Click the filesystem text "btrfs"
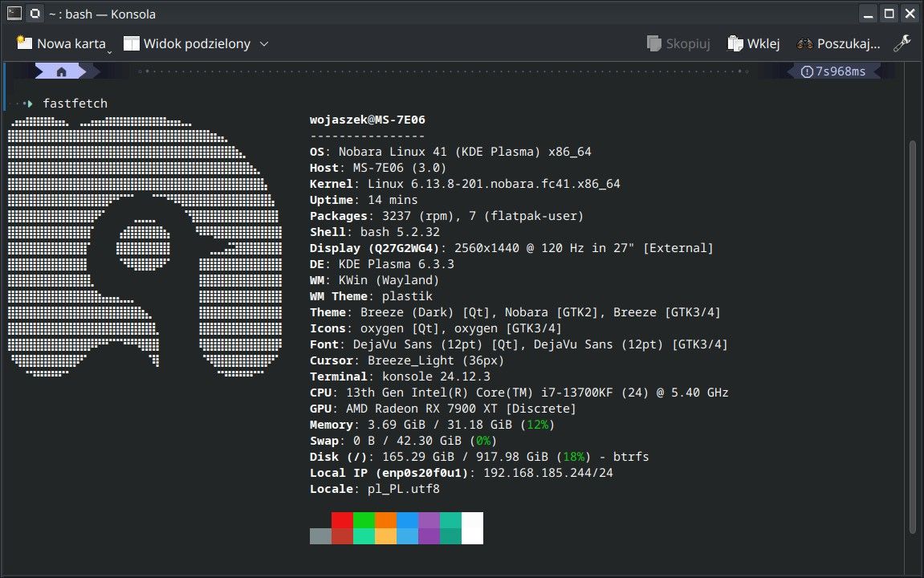 pos(631,457)
